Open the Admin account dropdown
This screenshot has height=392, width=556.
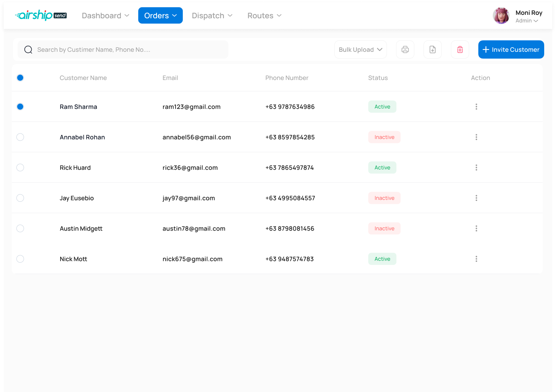527,21
